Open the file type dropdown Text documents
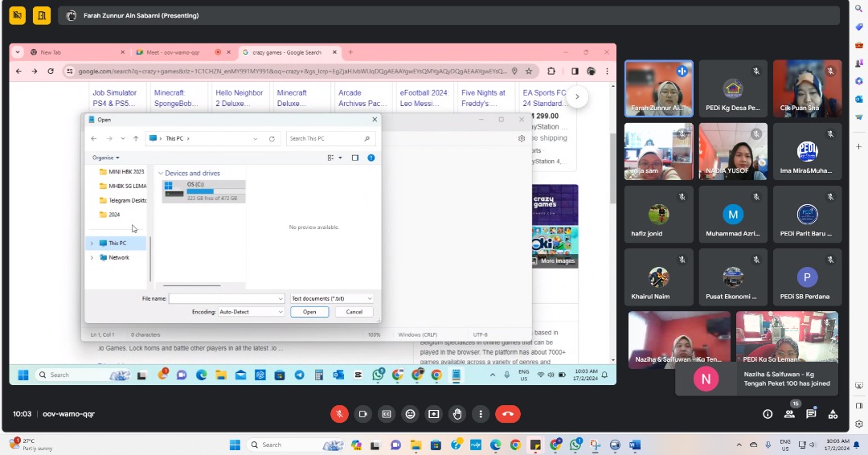This screenshot has height=455, width=868. (331, 298)
